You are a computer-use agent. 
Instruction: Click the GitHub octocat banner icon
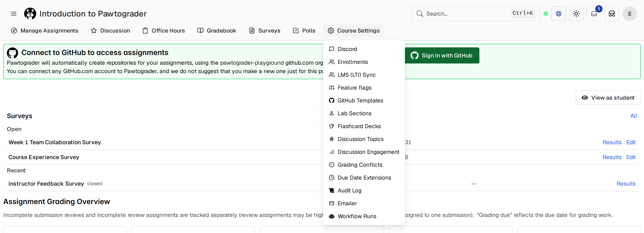point(12,53)
